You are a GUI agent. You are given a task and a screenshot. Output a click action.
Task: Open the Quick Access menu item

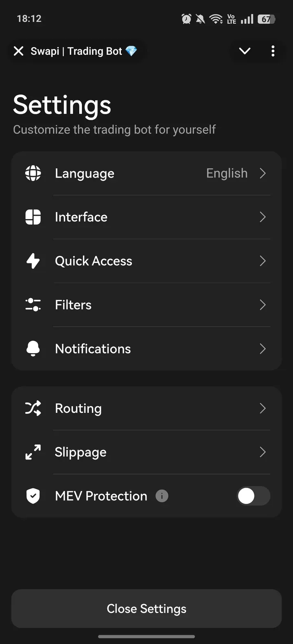click(94, 261)
